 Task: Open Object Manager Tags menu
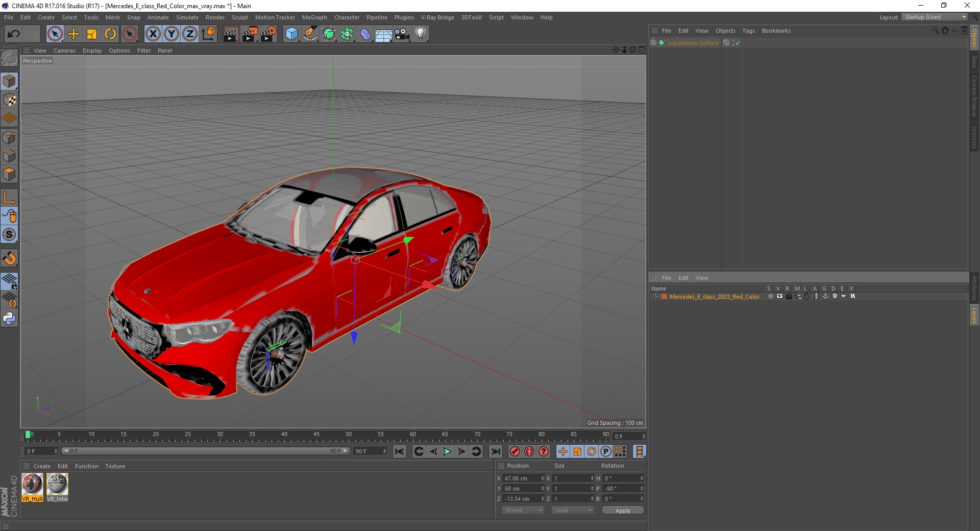point(748,31)
